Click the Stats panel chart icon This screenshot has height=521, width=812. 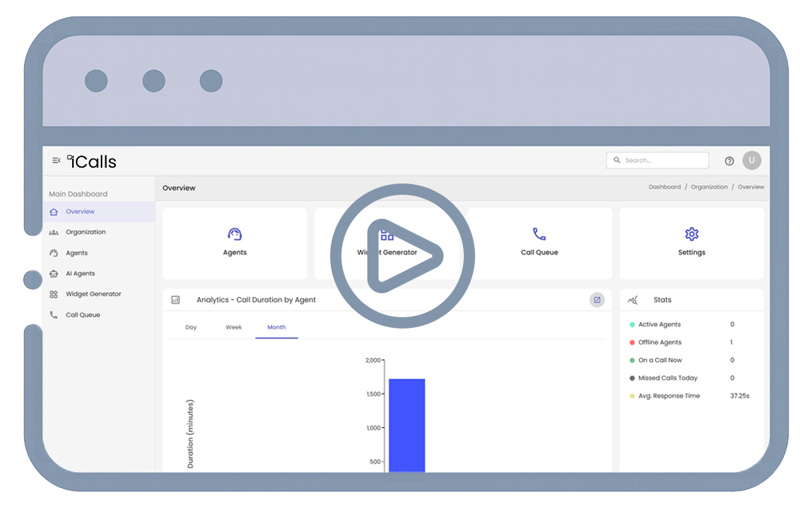click(x=633, y=300)
